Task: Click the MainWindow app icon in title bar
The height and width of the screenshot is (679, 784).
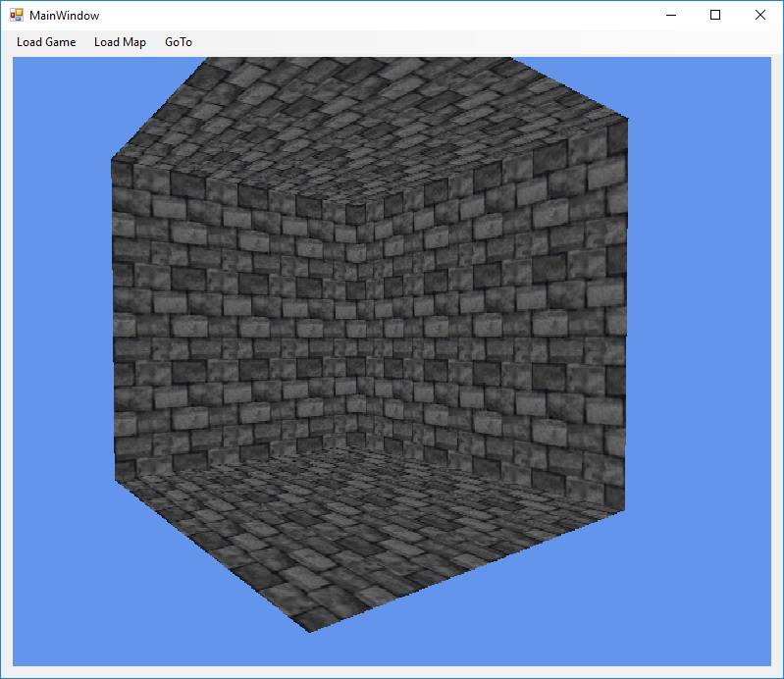Action: click(17, 15)
